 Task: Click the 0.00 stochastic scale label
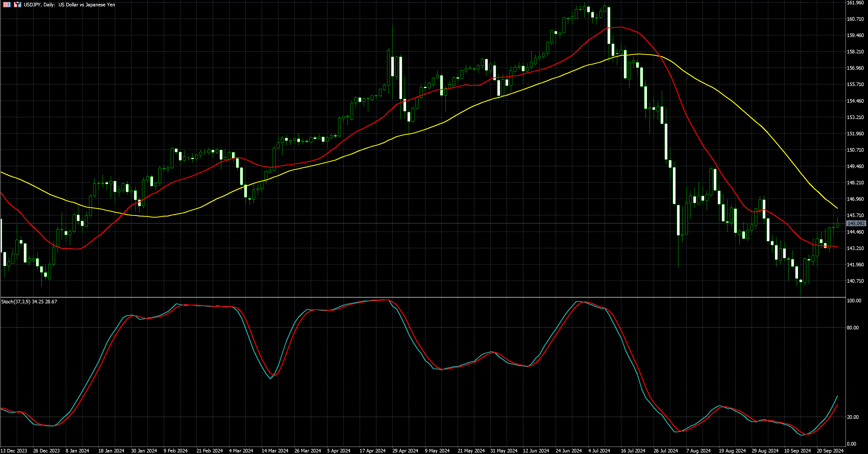pyautogui.click(x=851, y=444)
